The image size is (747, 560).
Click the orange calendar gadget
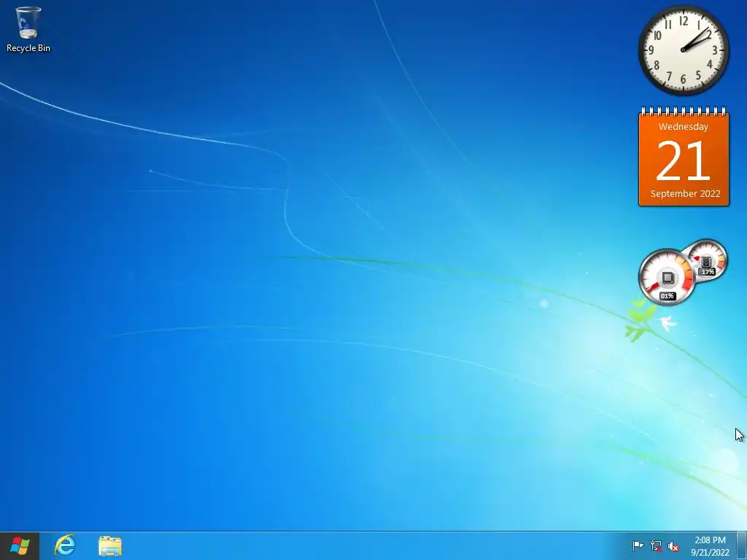click(x=684, y=156)
